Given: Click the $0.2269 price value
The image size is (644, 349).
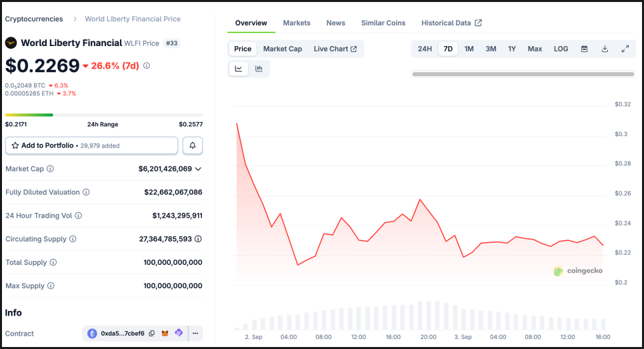Looking at the screenshot, I should (x=42, y=66).
